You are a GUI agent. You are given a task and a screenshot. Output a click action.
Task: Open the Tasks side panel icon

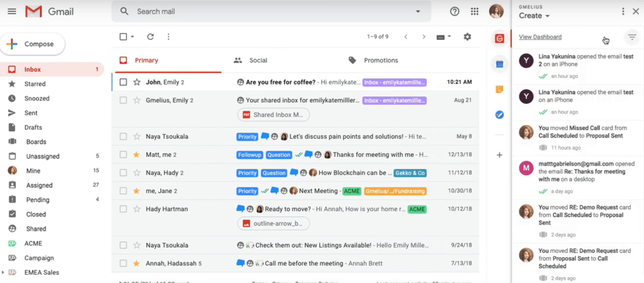tap(499, 115)
